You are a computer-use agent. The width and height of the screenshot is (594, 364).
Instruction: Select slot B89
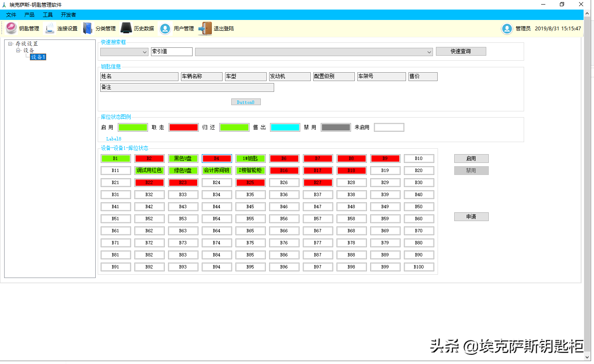[x=385, y=255]
